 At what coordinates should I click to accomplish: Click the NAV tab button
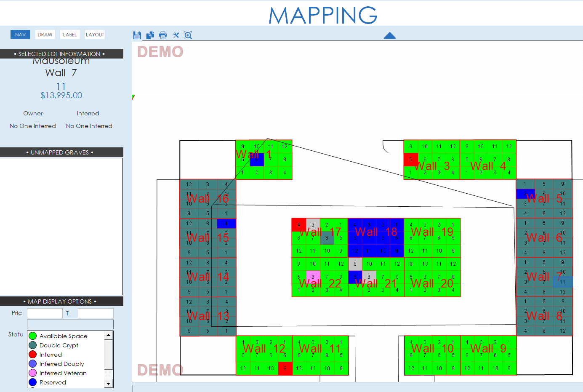[20, 35]
